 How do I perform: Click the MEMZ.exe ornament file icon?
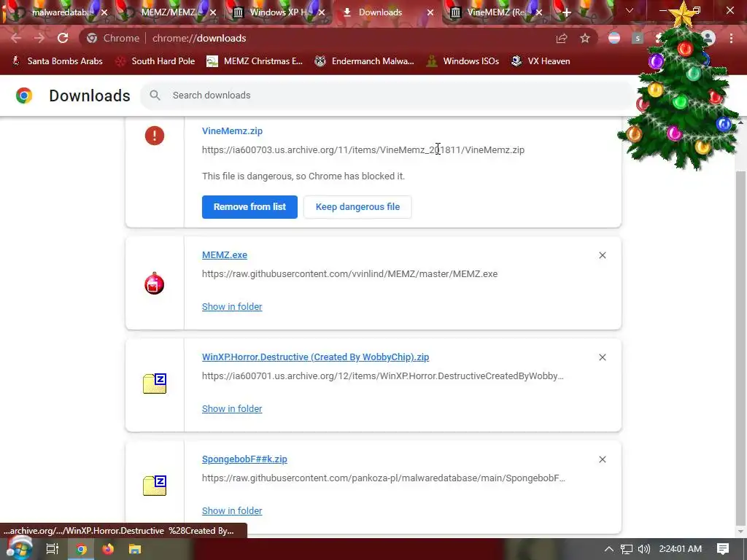(x=155, y=284)
